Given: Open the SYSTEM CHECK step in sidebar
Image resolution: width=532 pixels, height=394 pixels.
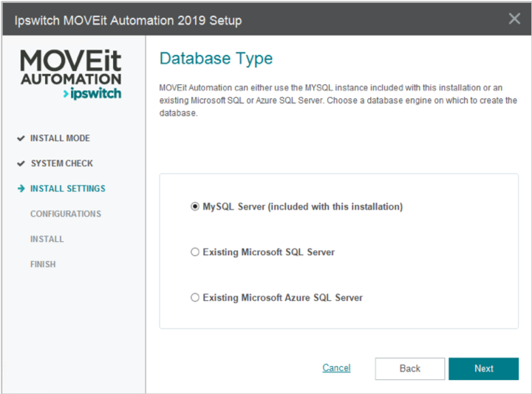Looking at the screenshot, I should [x=61, y=163].
